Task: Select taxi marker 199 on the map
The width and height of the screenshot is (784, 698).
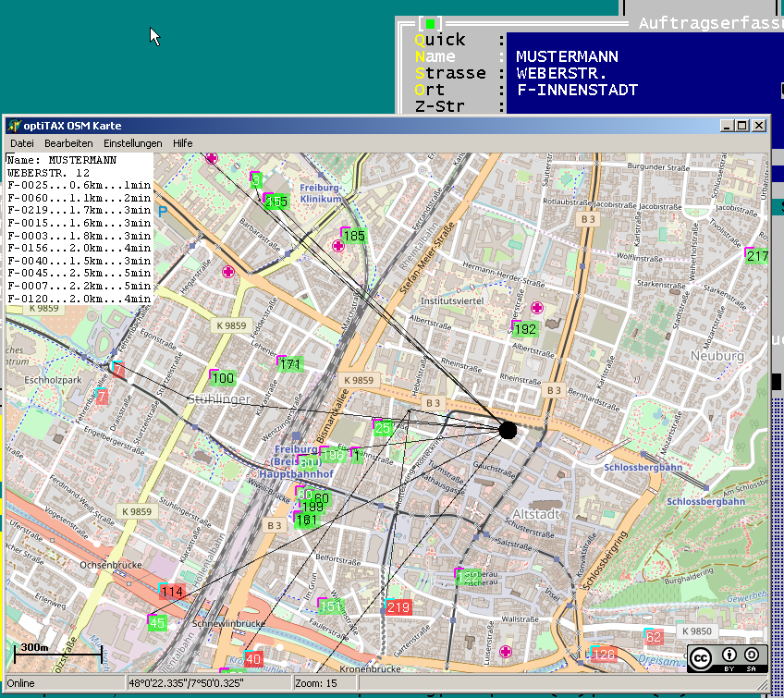Action: click(313, 507)
